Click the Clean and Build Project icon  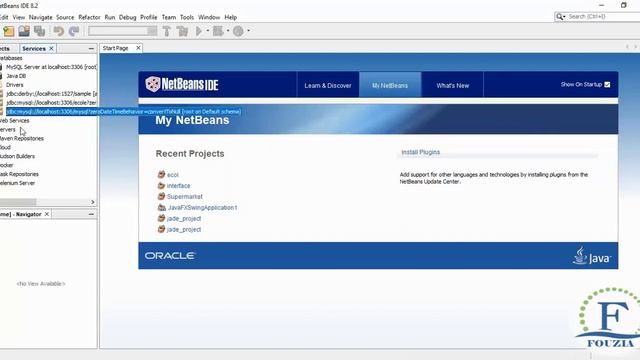(182, 31)
